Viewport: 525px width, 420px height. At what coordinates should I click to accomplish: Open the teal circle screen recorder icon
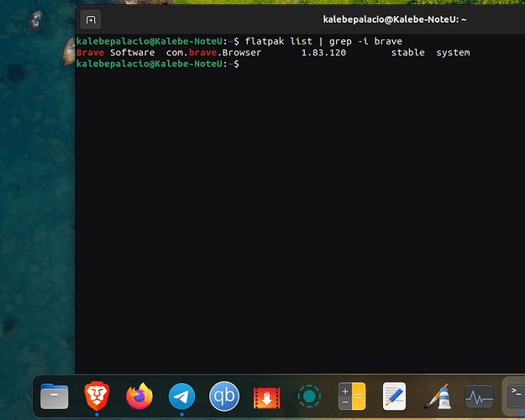click(x=309, y=395)
